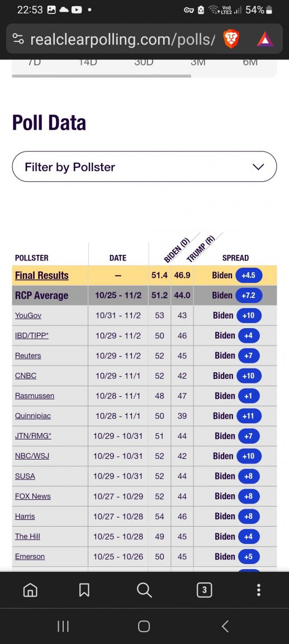
Task: Tap the Brave Shields lion icon
Action: [231, 40]
